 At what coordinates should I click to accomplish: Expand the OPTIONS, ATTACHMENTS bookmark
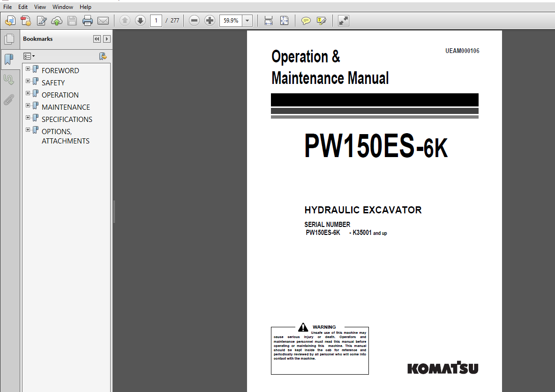(28, 129)
